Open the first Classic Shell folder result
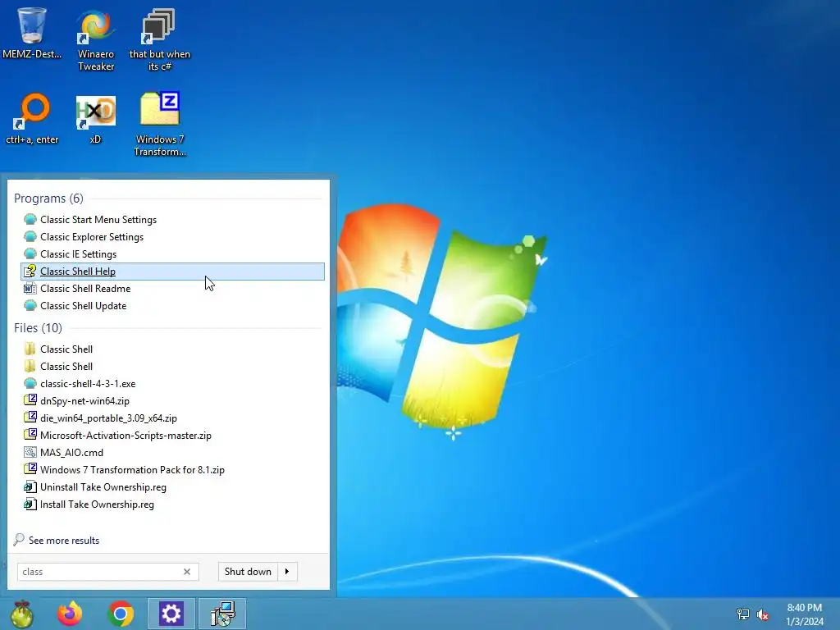 pos(172,349)
